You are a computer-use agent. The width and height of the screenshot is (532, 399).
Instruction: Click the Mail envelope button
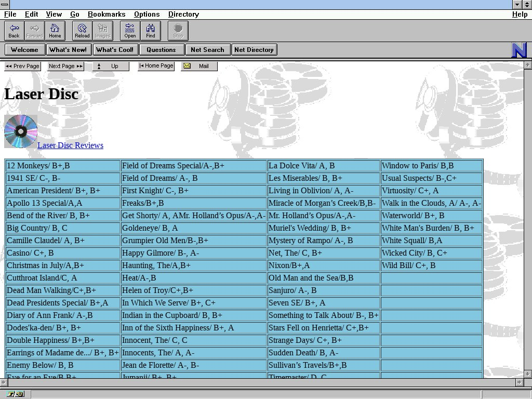[199, 66]
